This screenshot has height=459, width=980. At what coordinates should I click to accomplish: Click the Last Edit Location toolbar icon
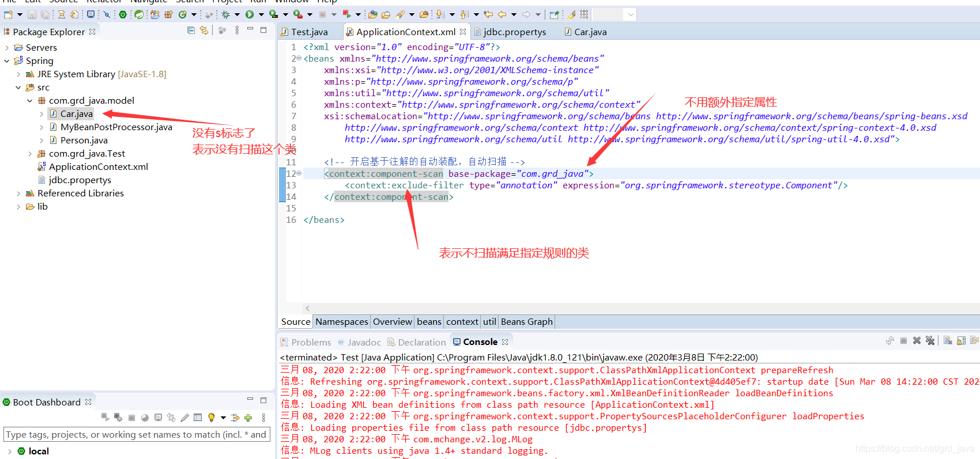pos(488,14)
